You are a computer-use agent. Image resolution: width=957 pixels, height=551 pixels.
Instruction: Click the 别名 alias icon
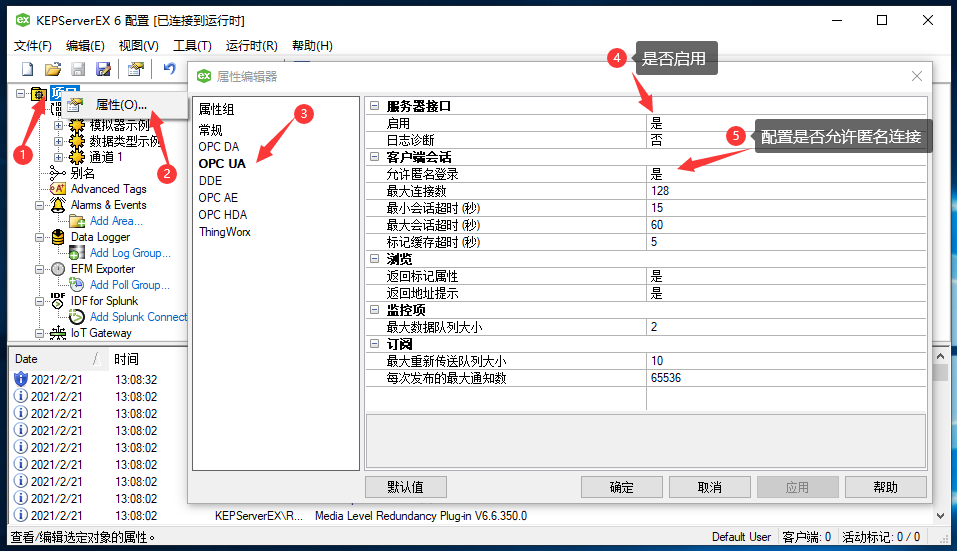coord(57,173)
